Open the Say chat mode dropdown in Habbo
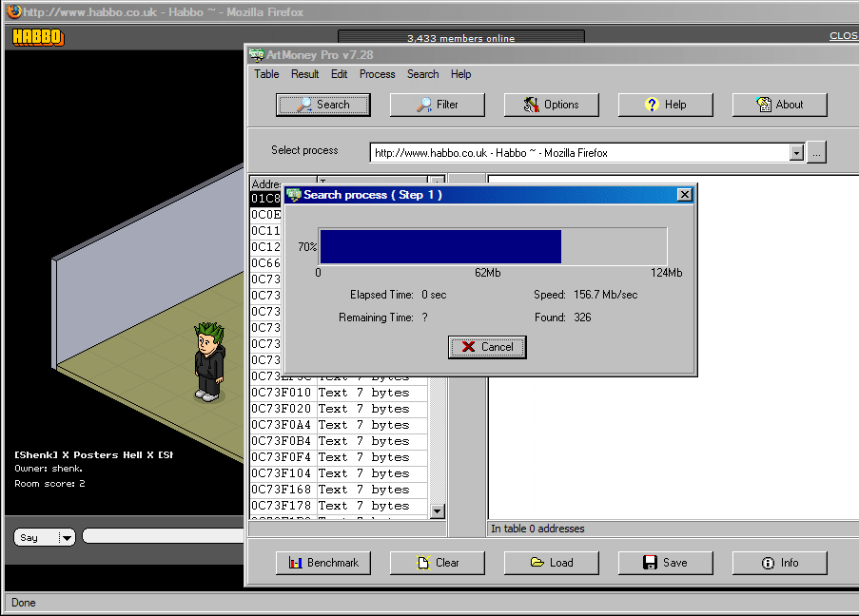 [45, 538]
